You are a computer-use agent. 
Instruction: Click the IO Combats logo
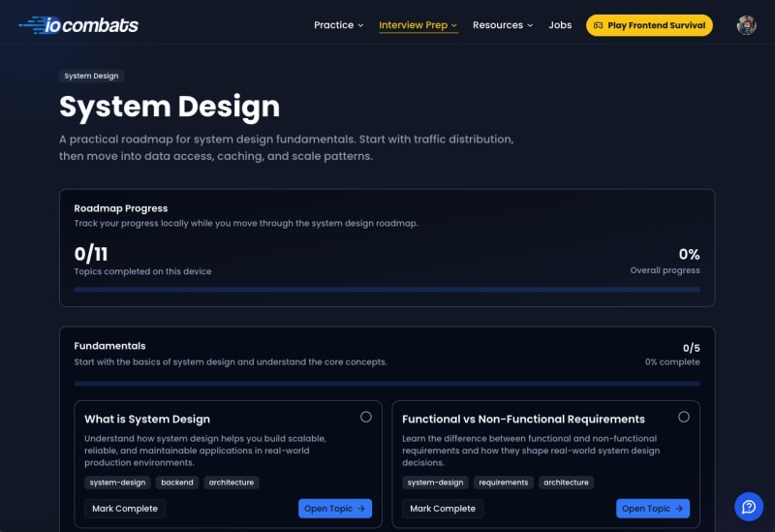point(78,25)
